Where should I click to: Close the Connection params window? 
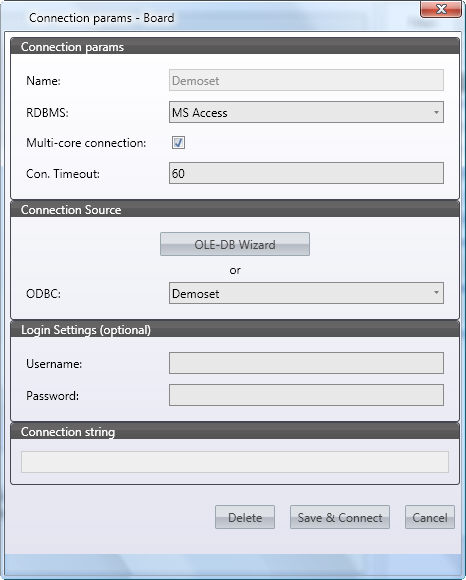point(440,9)
